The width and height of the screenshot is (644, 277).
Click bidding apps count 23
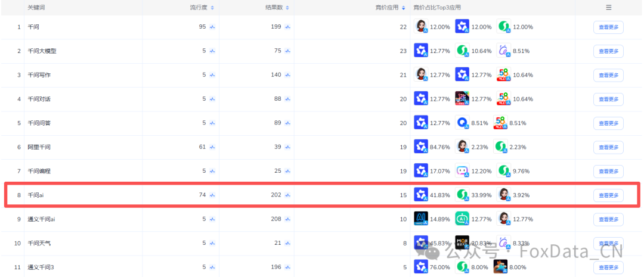(403, 51)
